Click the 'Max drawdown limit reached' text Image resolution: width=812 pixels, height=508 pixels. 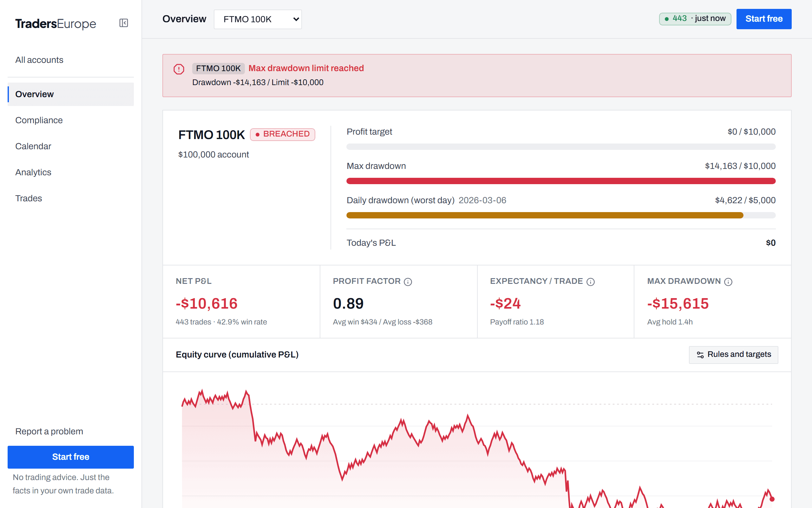(x=306, y=68)
